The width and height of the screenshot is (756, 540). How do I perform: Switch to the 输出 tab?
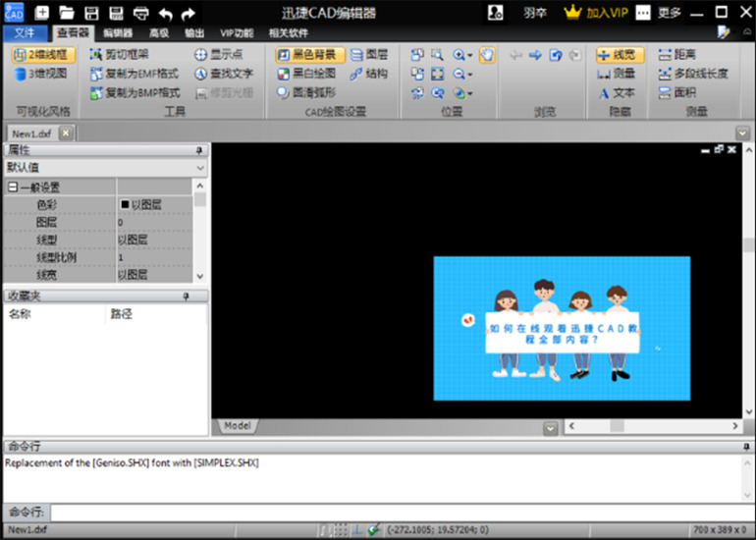(x=194, y=32)
